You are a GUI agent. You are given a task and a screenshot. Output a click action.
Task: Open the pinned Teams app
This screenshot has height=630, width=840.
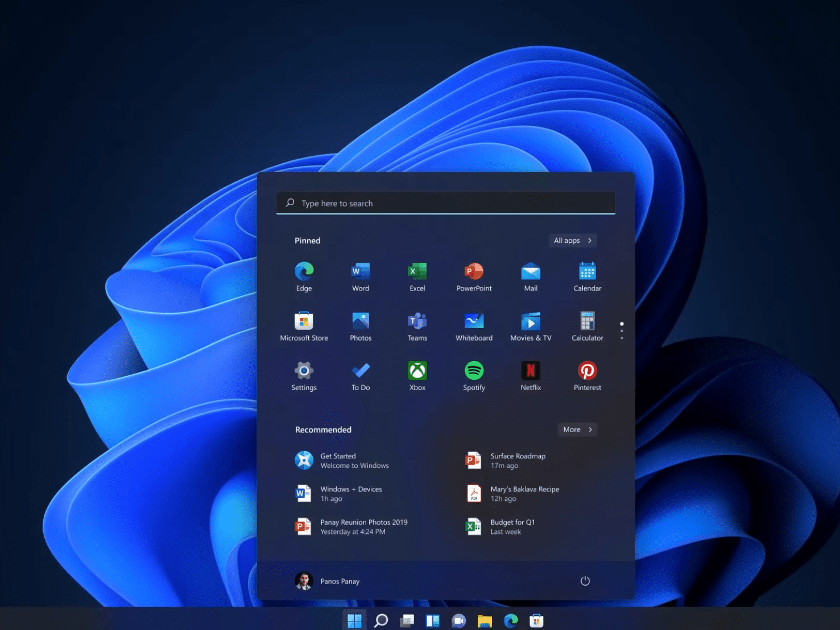click(x=417, y=326)
